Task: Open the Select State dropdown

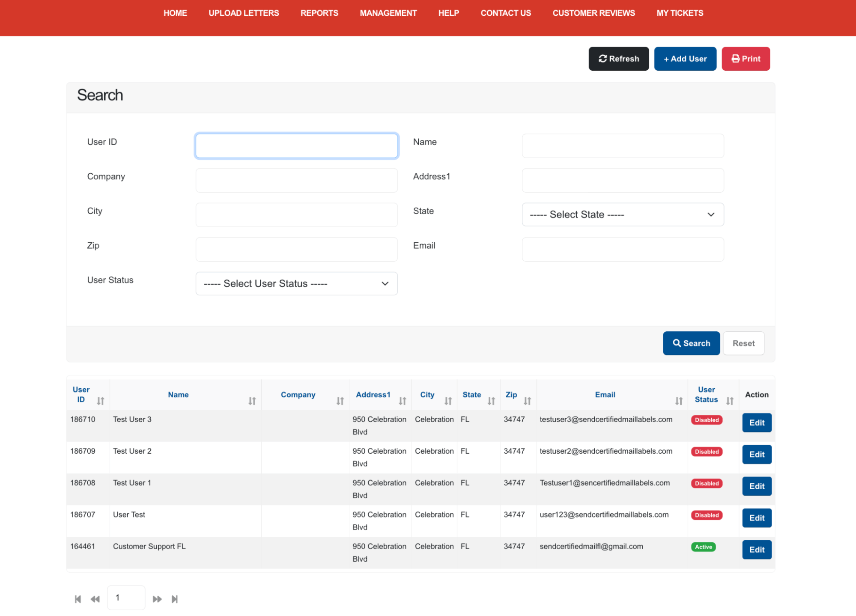Action: [622, 214]
